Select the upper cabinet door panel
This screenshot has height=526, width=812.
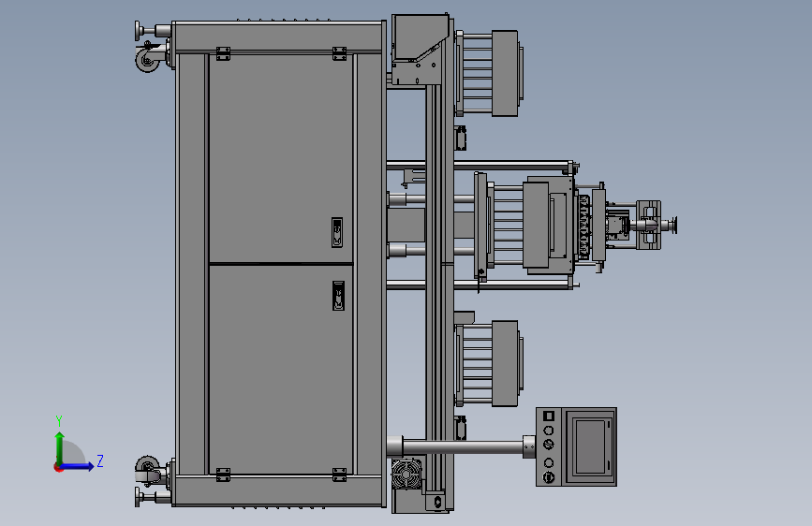click(x=281, y=158)
